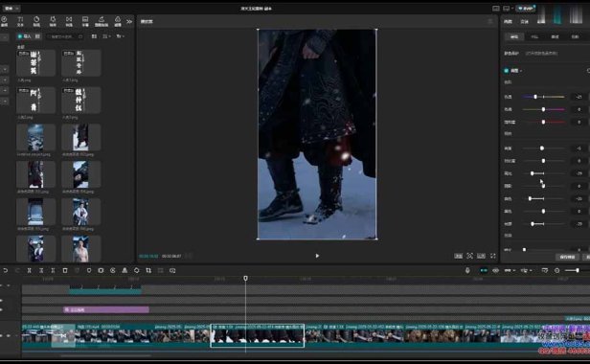
Task: Click the highlighted video clip under the playhead
Action: point(258,335)
